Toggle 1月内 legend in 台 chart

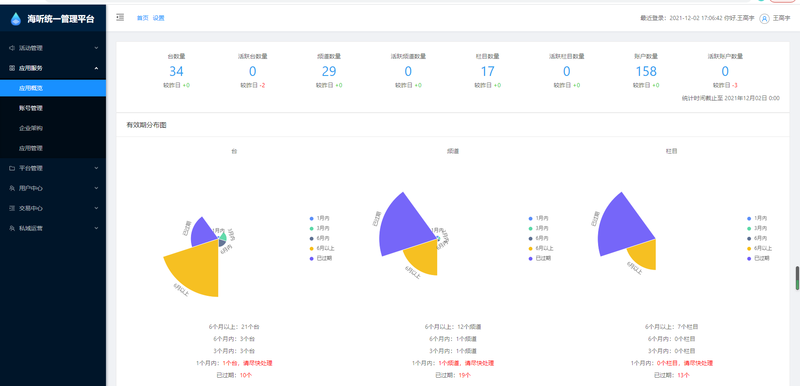coord(319,218)
